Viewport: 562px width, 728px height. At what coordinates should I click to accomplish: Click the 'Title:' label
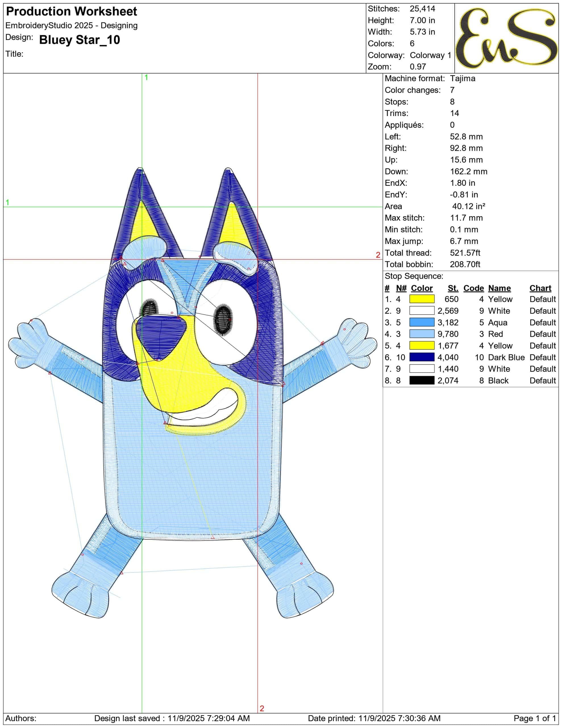click(14, 54)
